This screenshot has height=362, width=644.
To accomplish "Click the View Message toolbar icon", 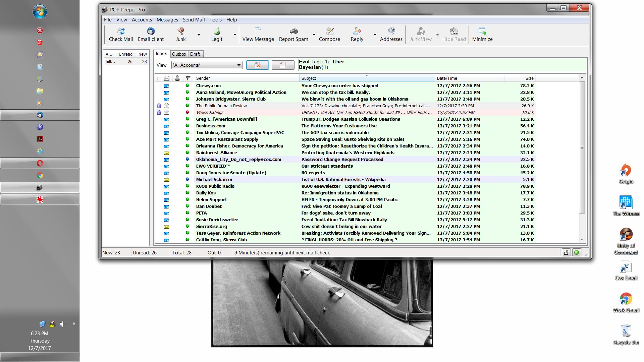I will point(258,35).
